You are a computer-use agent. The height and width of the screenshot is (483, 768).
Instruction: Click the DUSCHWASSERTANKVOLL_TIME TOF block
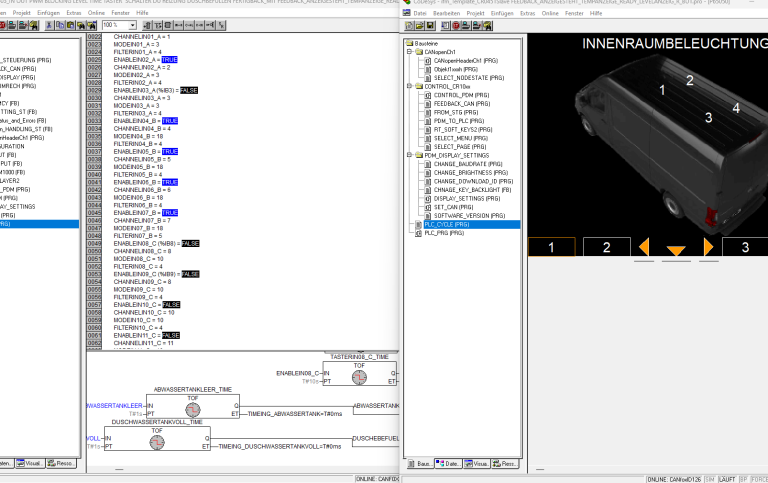tap(157, 438)
